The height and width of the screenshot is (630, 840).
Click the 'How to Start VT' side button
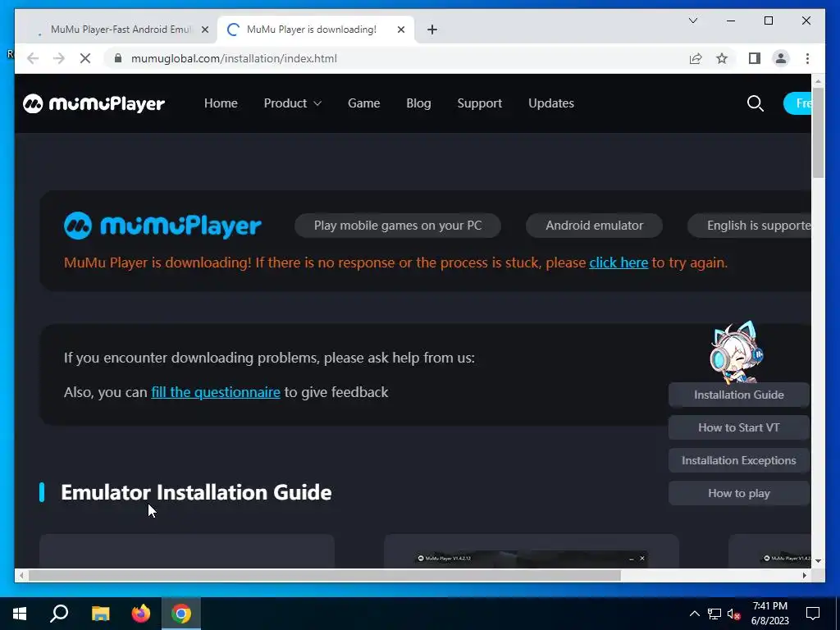tap(739, 427)
